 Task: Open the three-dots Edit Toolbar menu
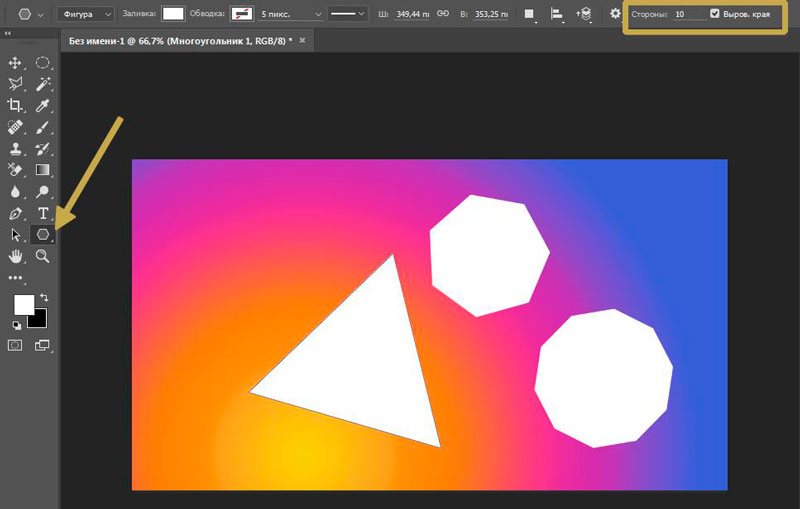(x=15, y=278)
